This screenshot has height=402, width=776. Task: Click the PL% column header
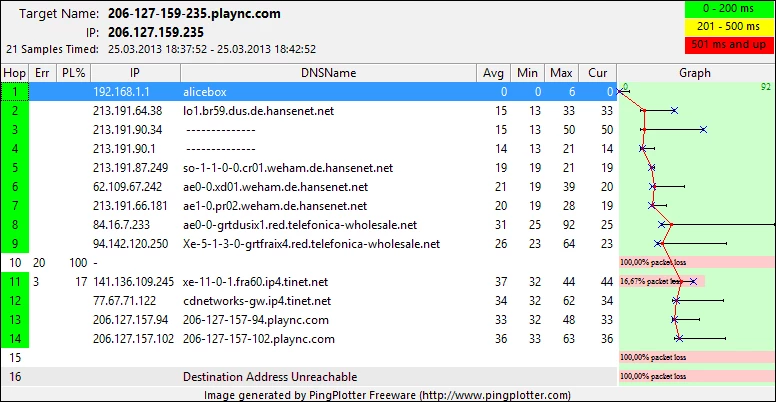click(x=71, y=73)
